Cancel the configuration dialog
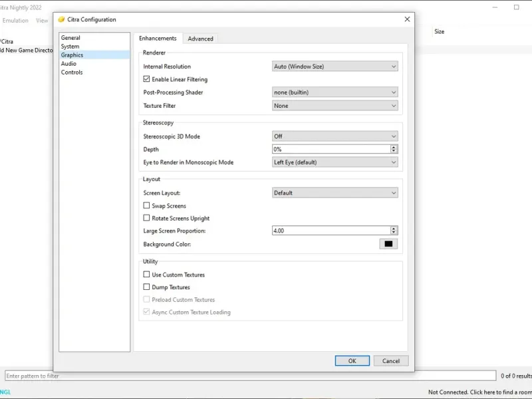 click(391, 361)
